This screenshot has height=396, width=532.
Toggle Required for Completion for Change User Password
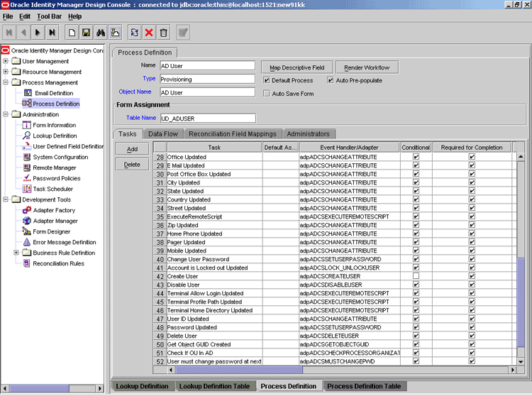(x=472, y=259)
